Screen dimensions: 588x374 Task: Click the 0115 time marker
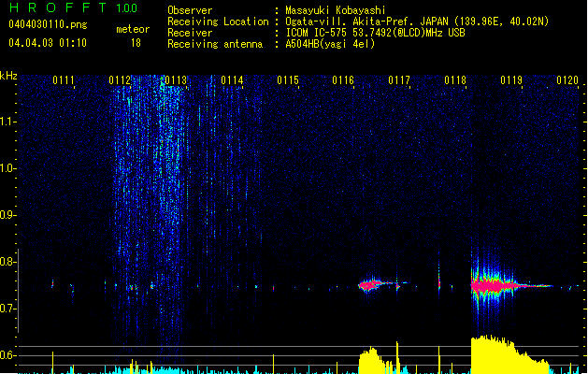click(288, 80)
